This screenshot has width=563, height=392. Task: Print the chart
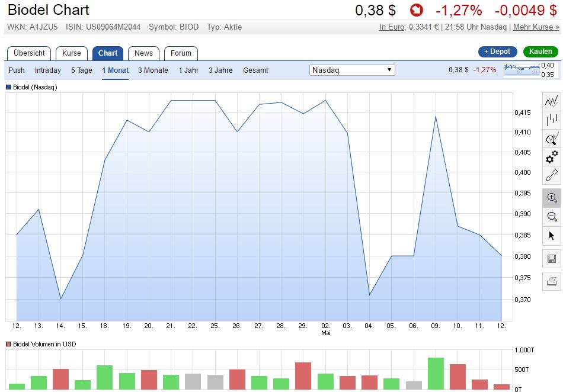click(552, 281)
